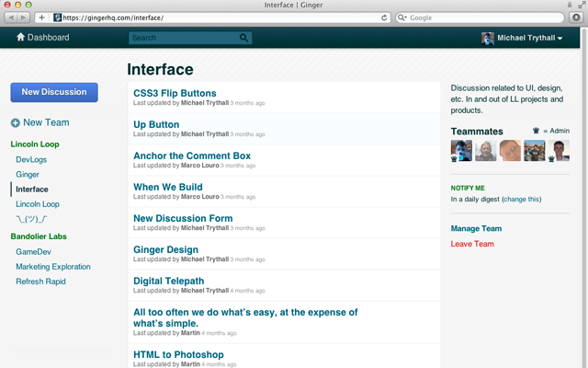588x368 pixels.
Task: Click the page's vertical scrollbar
Action: point(583,184)
